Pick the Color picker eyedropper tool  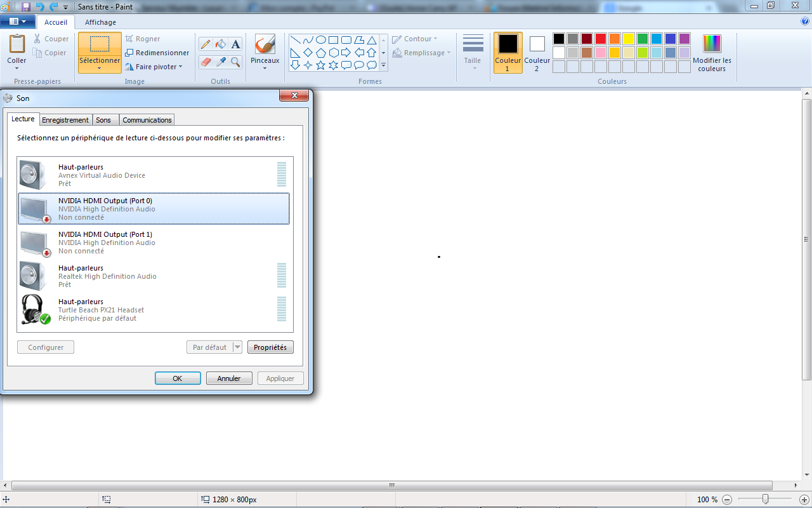pyautogui.click(x=221, y=62)
